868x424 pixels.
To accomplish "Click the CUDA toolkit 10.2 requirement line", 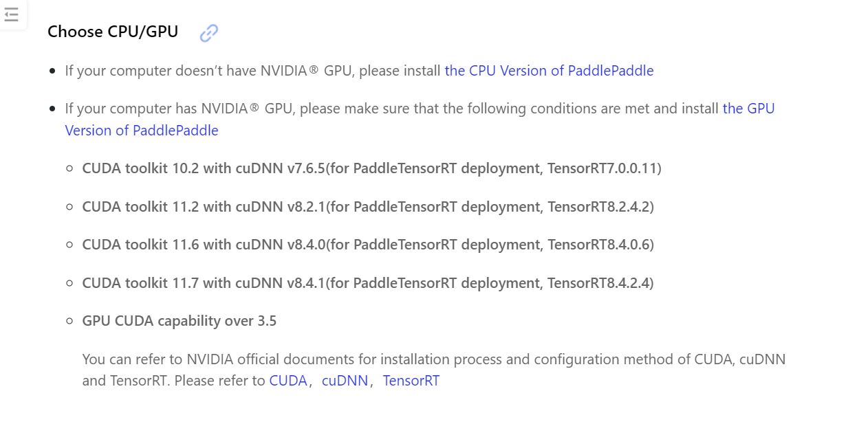I will click(371, 168).
